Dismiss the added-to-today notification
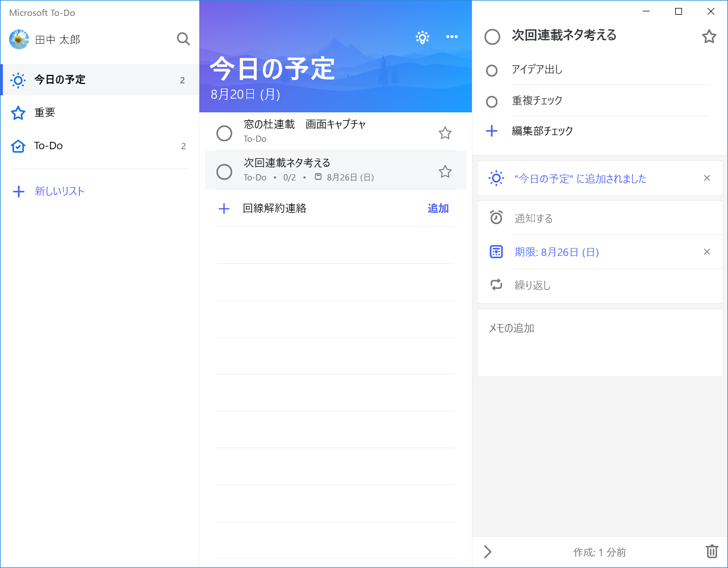This screenshot has height=568, width=728. tap(707, 178)
